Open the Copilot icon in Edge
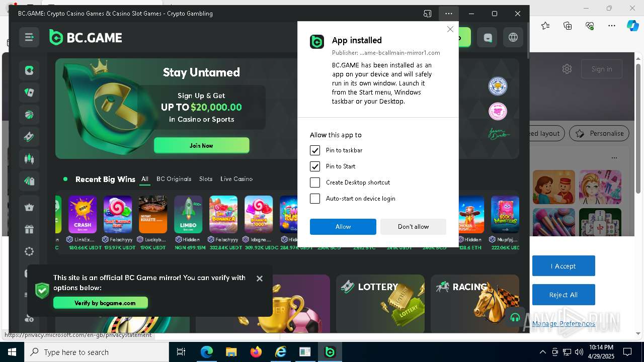Screen dimensions: 644x362 tap(633, 26)
